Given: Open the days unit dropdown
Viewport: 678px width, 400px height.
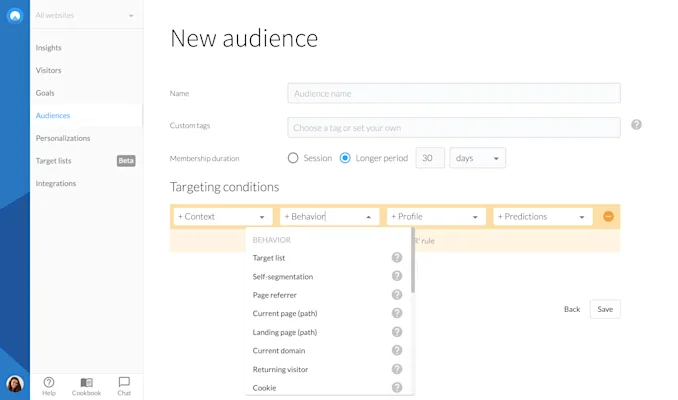Looking at the screenshot, I should 477,158.
